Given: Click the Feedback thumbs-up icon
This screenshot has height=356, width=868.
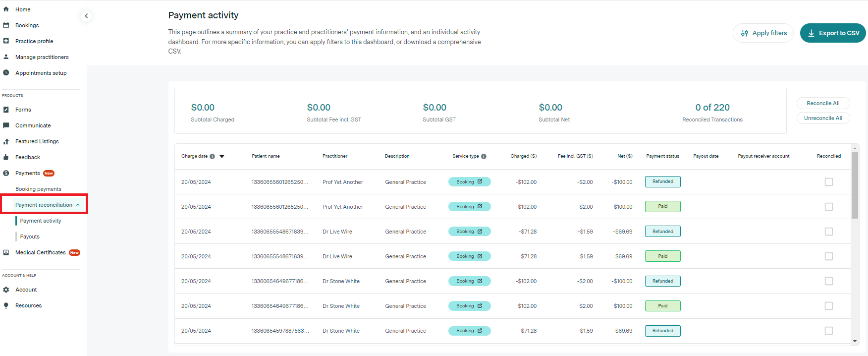Looking at the screenshot, I should (6, 157).
